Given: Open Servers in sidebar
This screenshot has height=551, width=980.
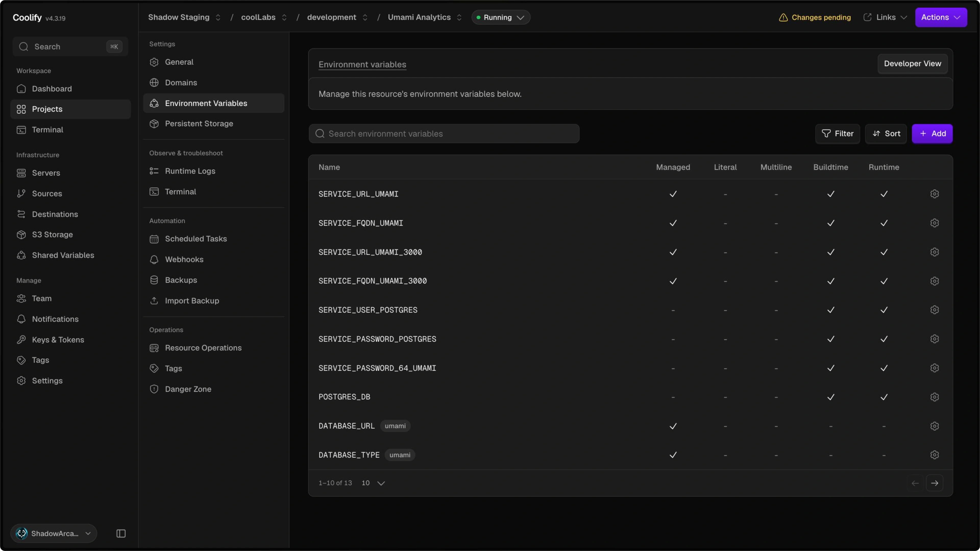Looking at the screenshot, I should (x=70, y=173).
